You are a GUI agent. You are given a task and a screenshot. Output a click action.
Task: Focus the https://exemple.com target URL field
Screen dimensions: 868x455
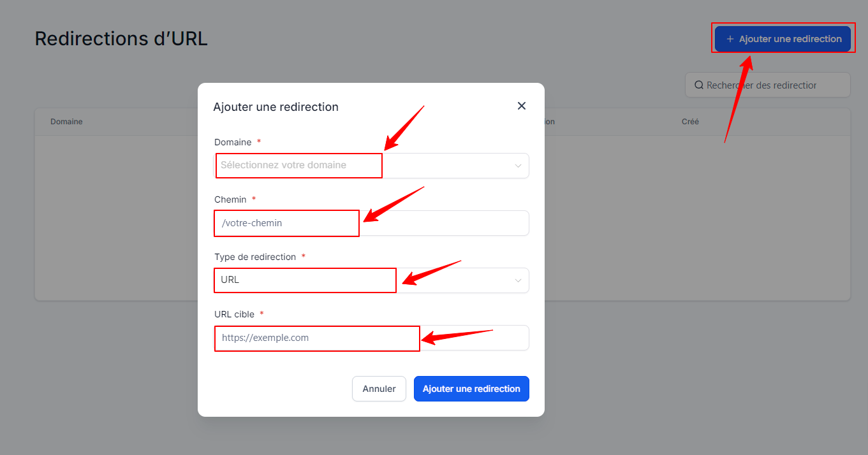[x=371, y=338]
